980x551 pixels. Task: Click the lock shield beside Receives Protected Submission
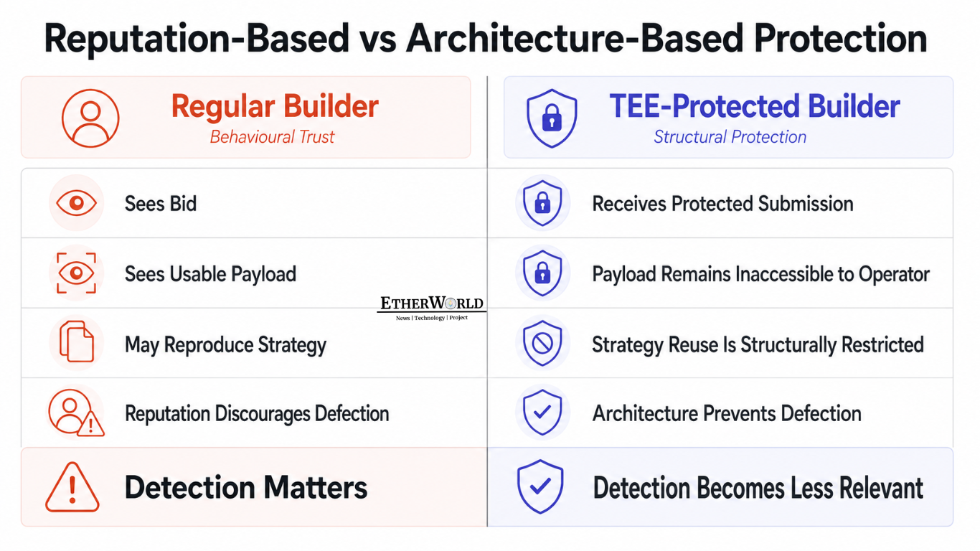542,203
